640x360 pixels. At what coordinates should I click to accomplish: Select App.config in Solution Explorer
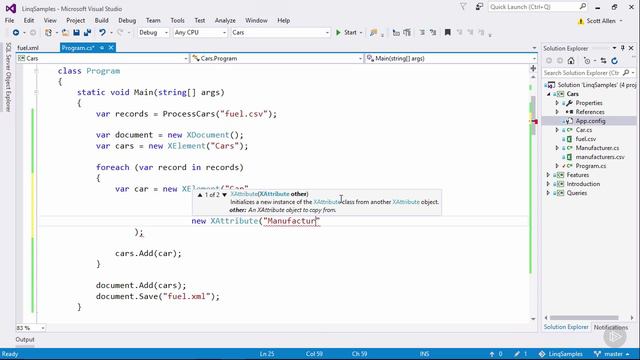(x=590, y=121)
